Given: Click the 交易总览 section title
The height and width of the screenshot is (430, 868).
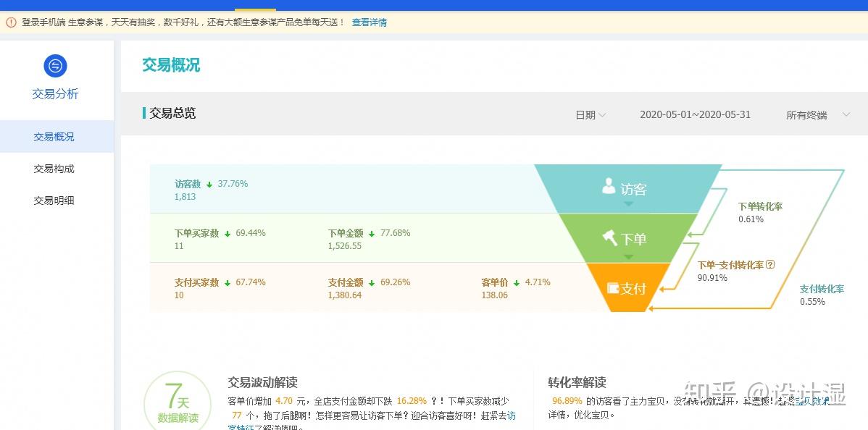Looking at the screenshot, I should [172, 114].
